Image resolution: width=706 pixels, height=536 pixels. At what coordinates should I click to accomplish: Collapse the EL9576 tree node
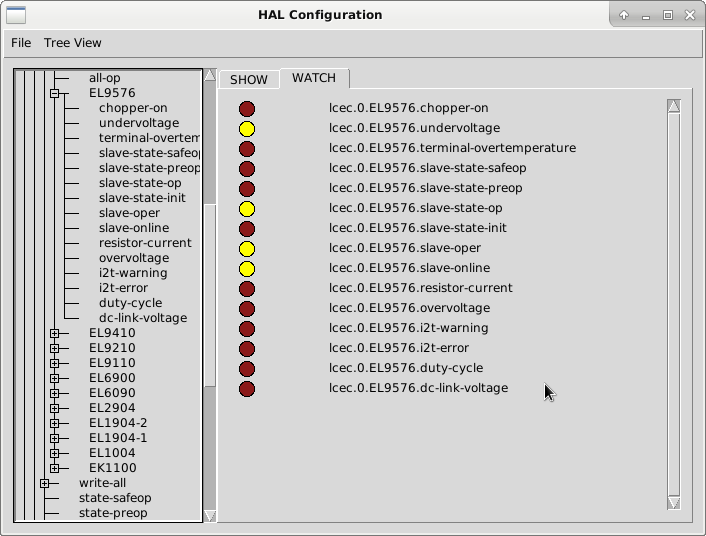[54, 93]
